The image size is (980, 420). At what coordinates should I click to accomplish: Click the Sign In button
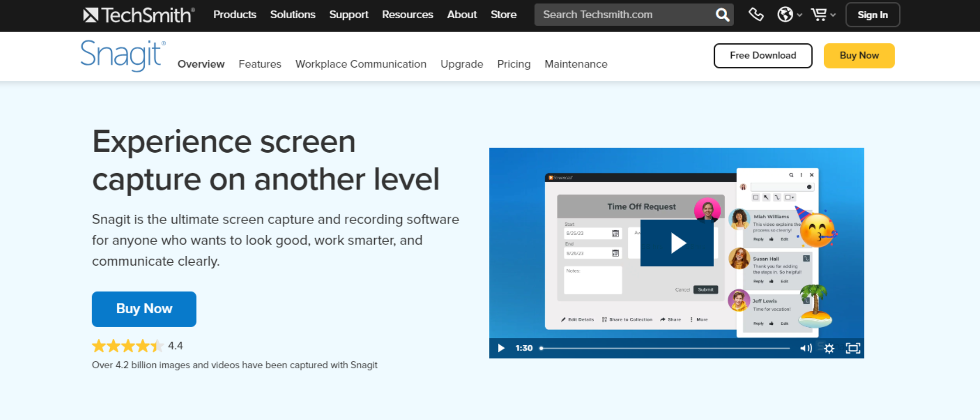[x=873, y=15]
